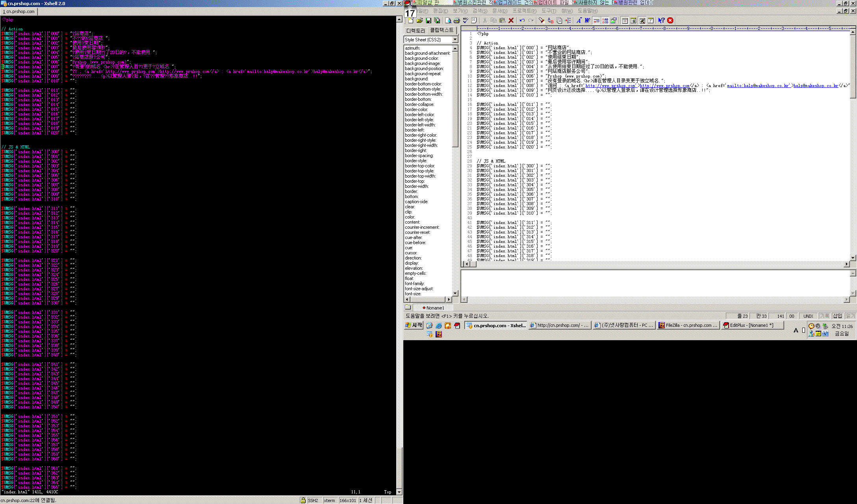Click the Save All disks icon
This screenshot has width=857, height=504.
437,20
